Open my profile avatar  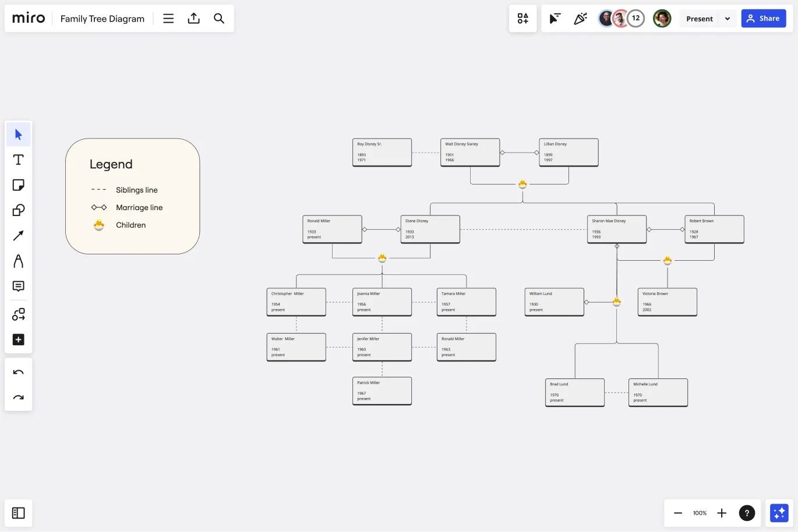[662, 19]
